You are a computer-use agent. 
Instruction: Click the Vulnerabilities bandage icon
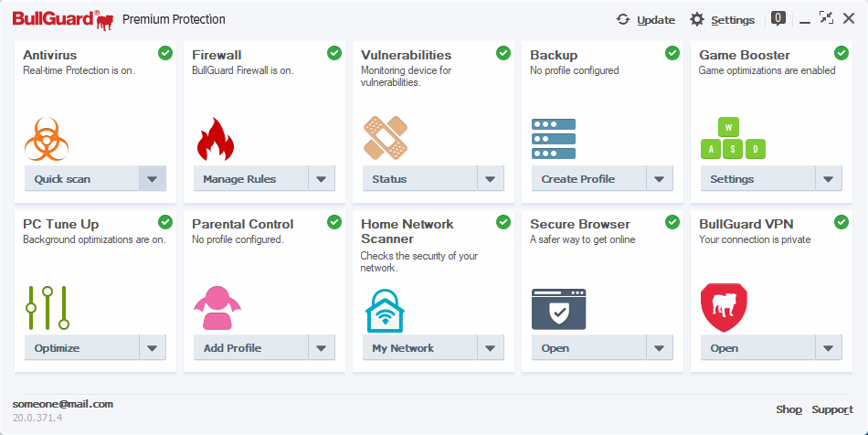pos(386,138)
